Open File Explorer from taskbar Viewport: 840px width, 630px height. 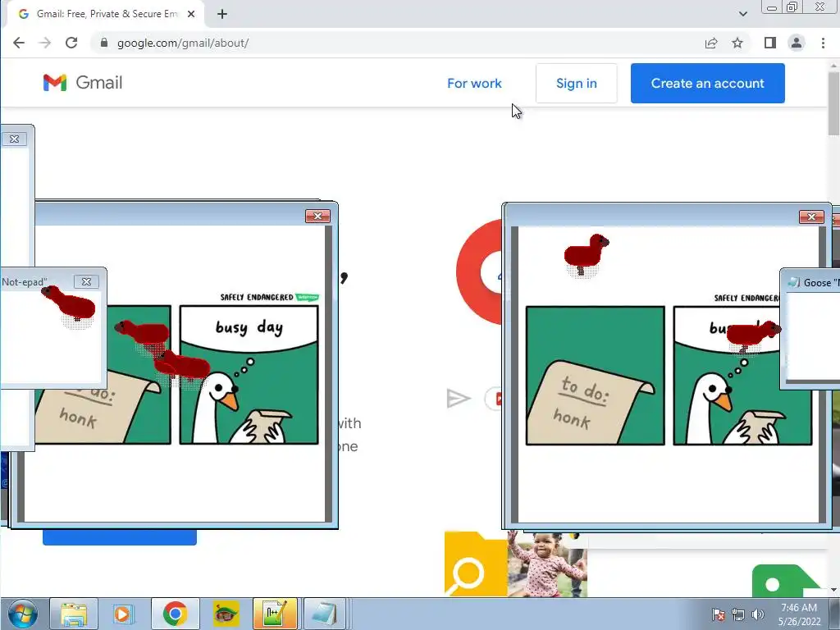pyautogui.click(x=74, y=614)
